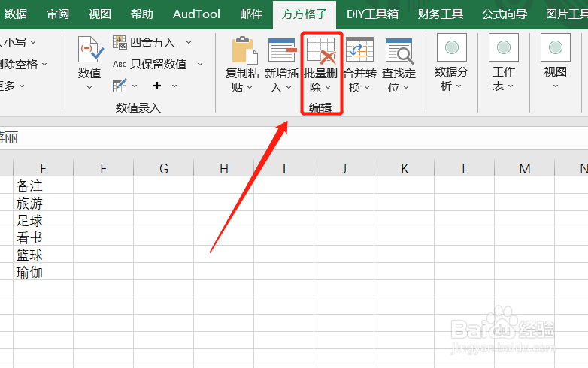The height and width of the screenshot is (368, 588).
Task: Expand dropdown beside the plus icon
Action: (x=174, y=86)
